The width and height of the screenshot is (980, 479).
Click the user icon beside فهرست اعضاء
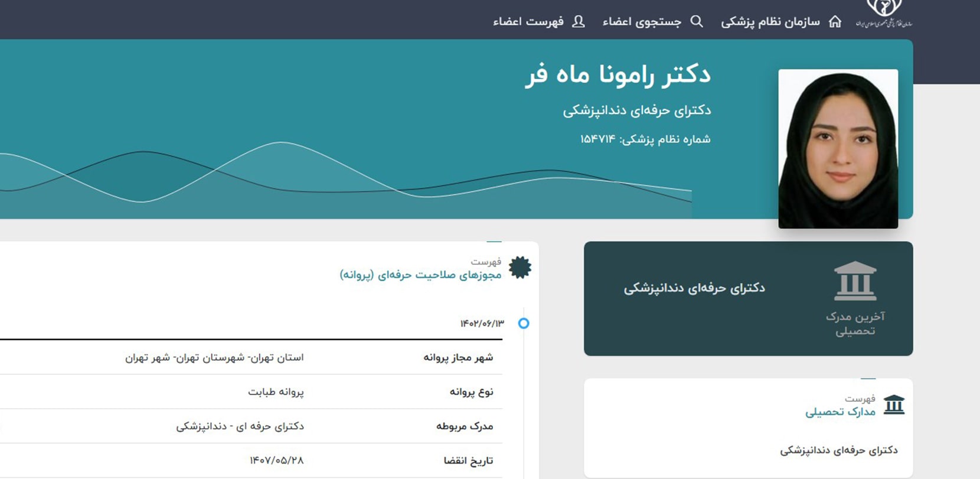click(579, 22)
